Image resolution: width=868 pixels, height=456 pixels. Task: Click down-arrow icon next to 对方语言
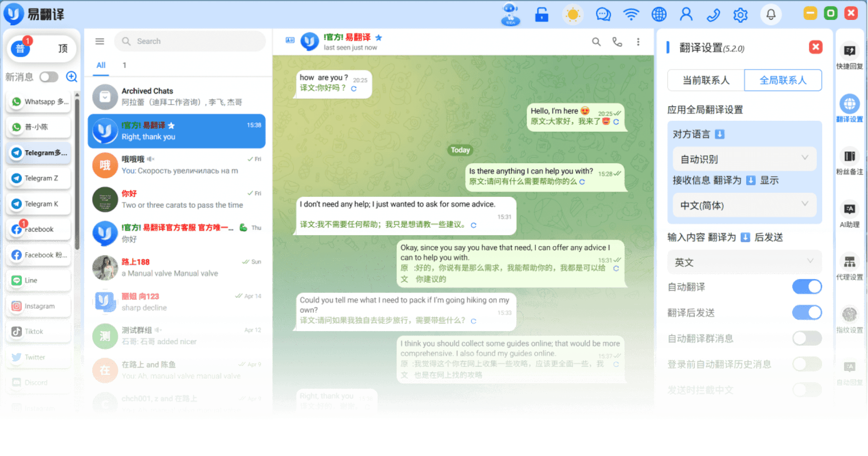click(x=720, y=134)
